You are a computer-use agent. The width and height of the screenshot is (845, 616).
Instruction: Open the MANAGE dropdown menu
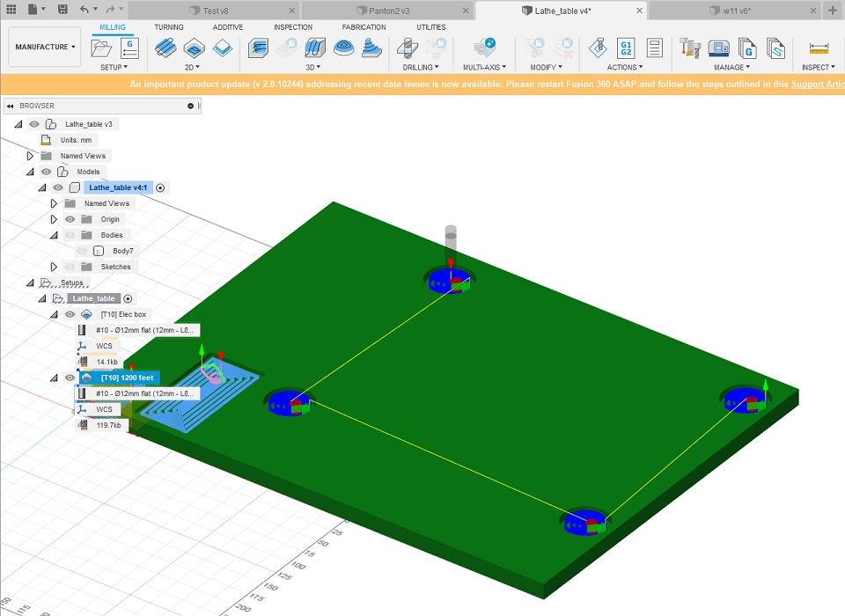[x=731, y=68]
